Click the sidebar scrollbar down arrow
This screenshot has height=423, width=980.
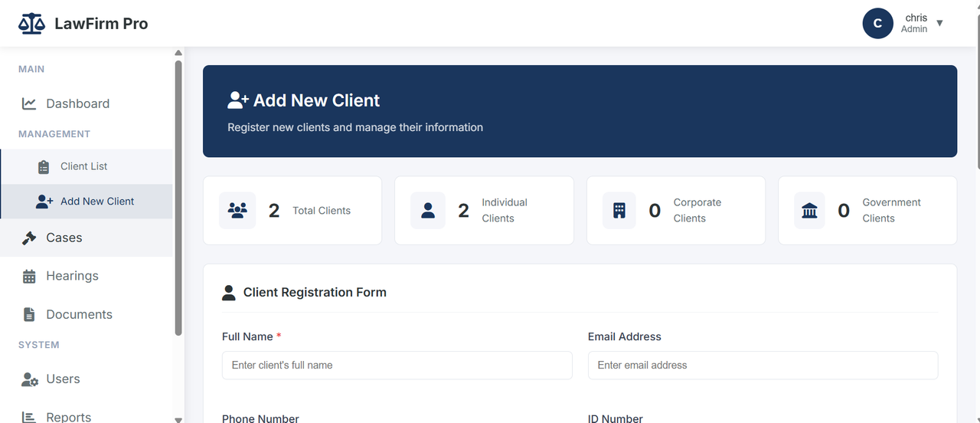pyautogui.click(x=178, y=419)
